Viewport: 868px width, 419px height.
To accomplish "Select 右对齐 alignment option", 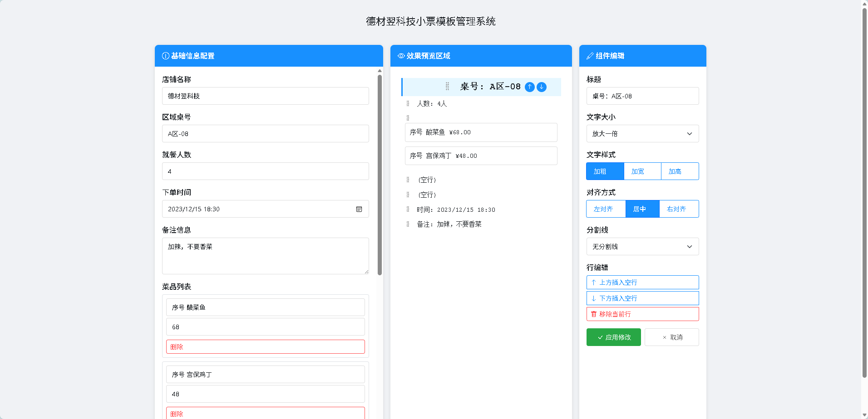I will coord(679,209).
